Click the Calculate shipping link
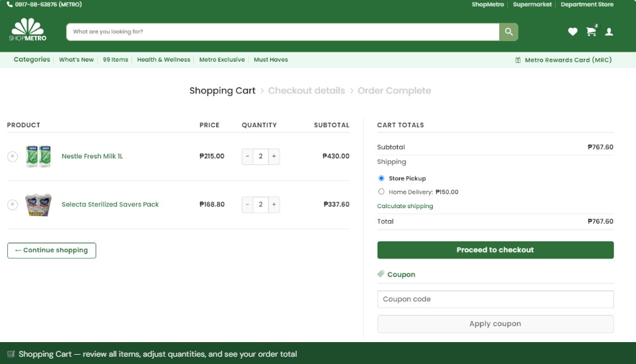 click(x=405, y=206)
